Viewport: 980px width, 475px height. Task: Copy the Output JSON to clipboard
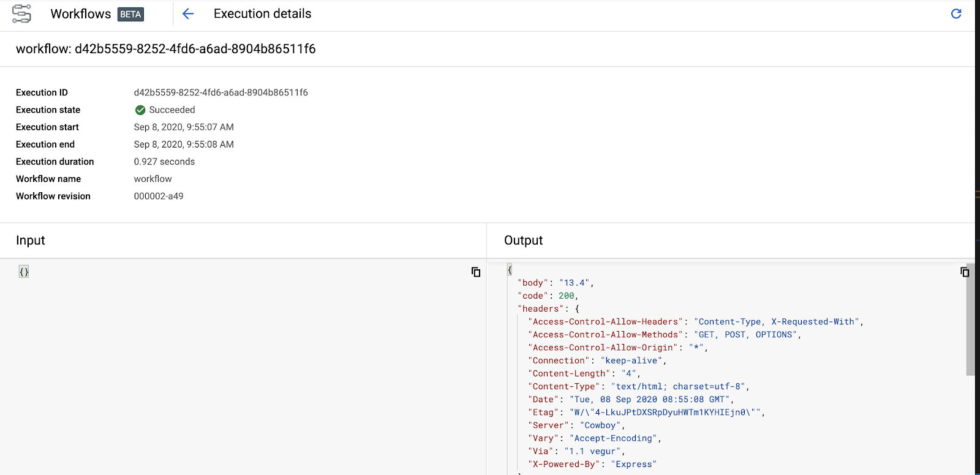(965, 272)
